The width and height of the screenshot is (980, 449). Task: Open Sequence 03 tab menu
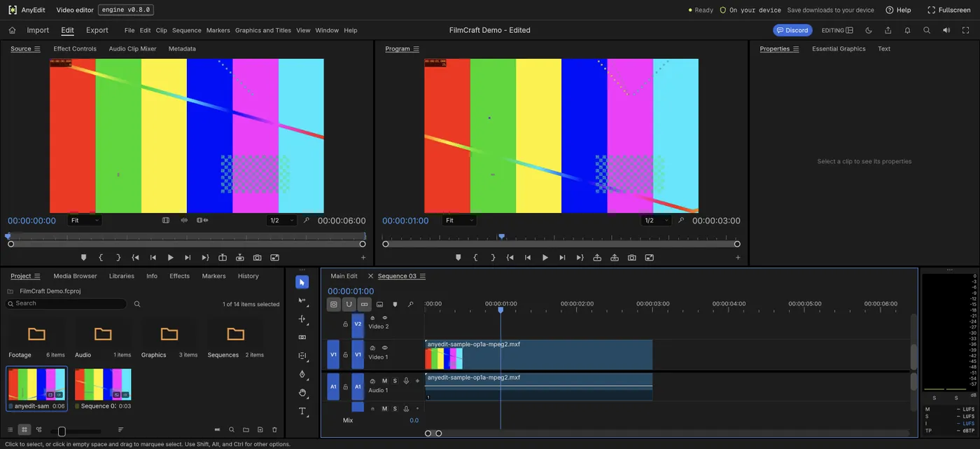(x=423, y=276)
